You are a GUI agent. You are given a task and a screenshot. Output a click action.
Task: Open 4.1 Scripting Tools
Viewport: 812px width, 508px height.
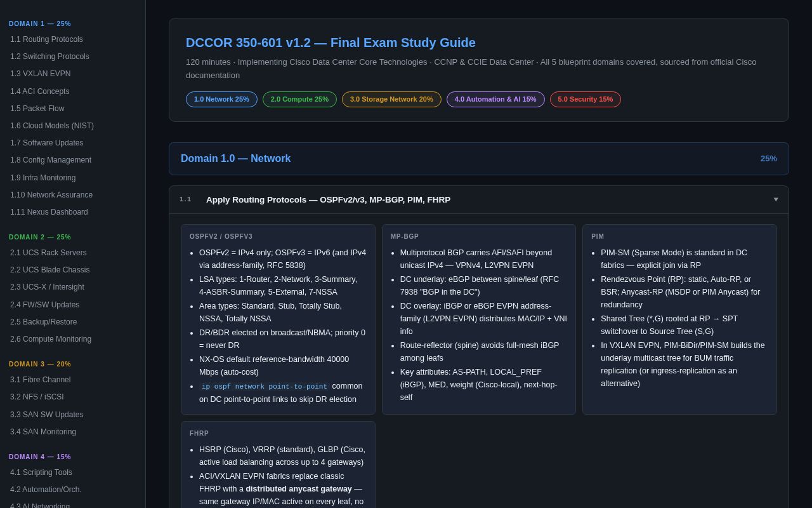pyautogui.click(x=41, y=472)
